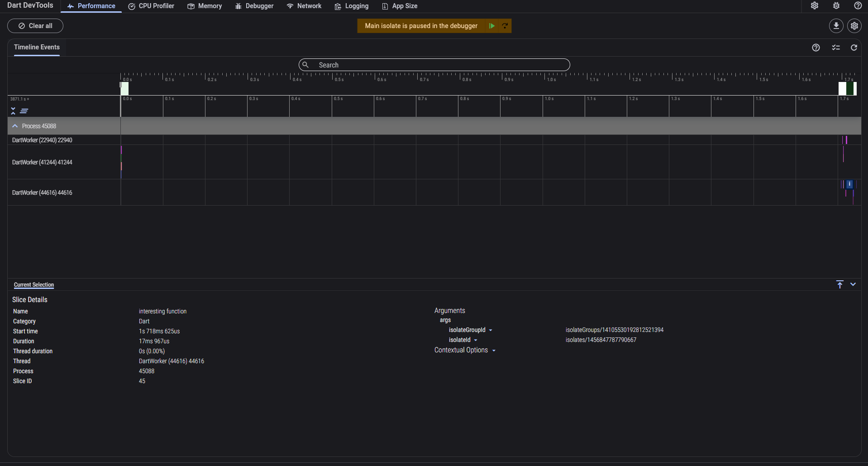Open the Current Selection tab

(34, 285)
